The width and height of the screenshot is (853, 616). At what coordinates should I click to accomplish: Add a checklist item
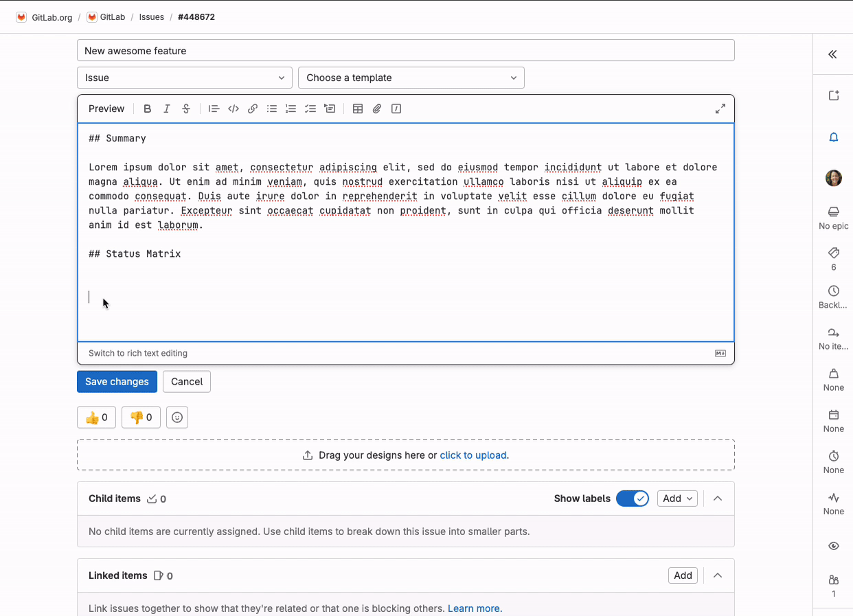pos(310,109)
